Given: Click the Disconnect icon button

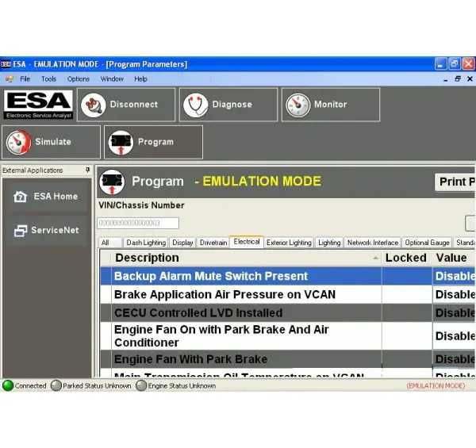Looking at the screenshot, I should (x=126, y=105).
